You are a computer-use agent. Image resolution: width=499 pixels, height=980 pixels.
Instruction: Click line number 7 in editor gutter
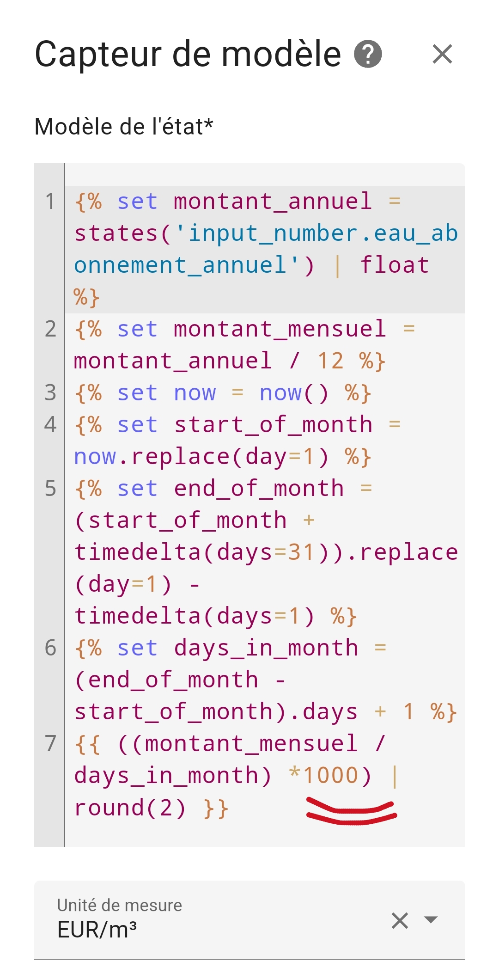coord(50,743)
